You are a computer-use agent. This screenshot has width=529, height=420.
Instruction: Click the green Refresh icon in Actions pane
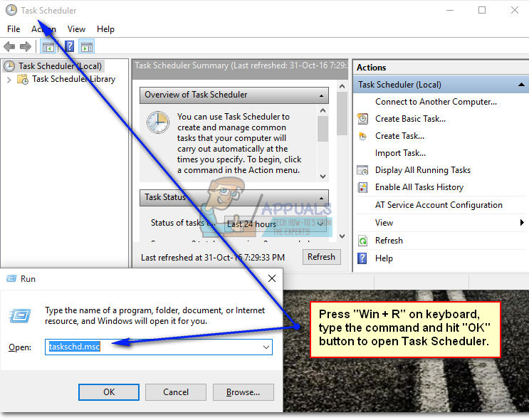pyautogui.click(x=362, y=241)
